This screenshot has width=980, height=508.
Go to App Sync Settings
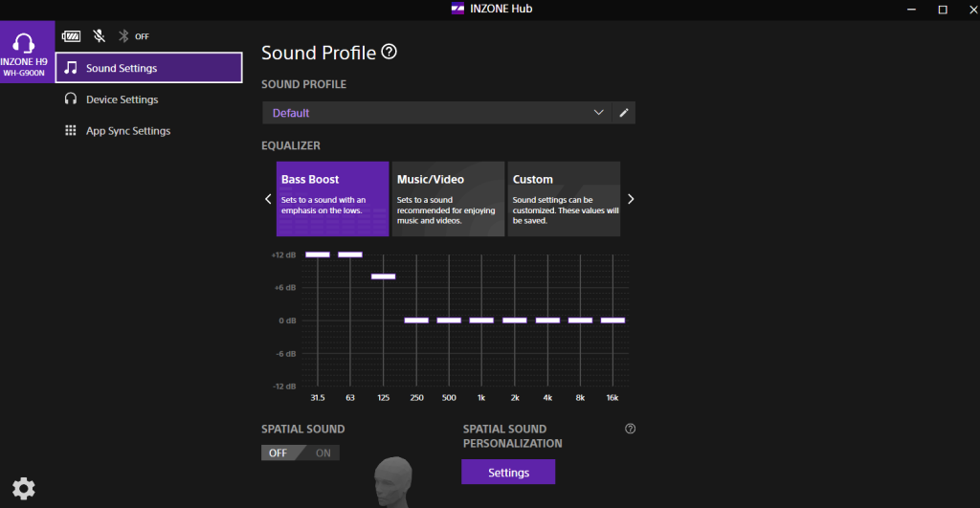(127, 131)
